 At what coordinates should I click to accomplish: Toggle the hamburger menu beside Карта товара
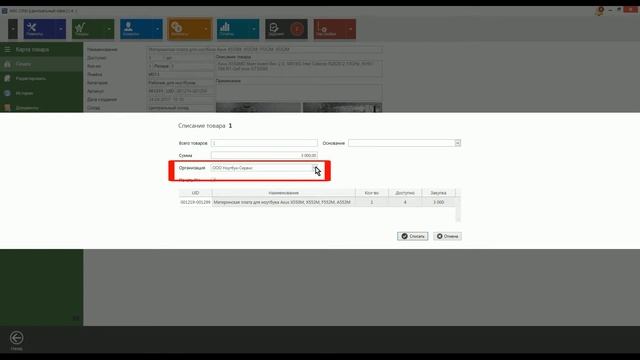point(7,49)
